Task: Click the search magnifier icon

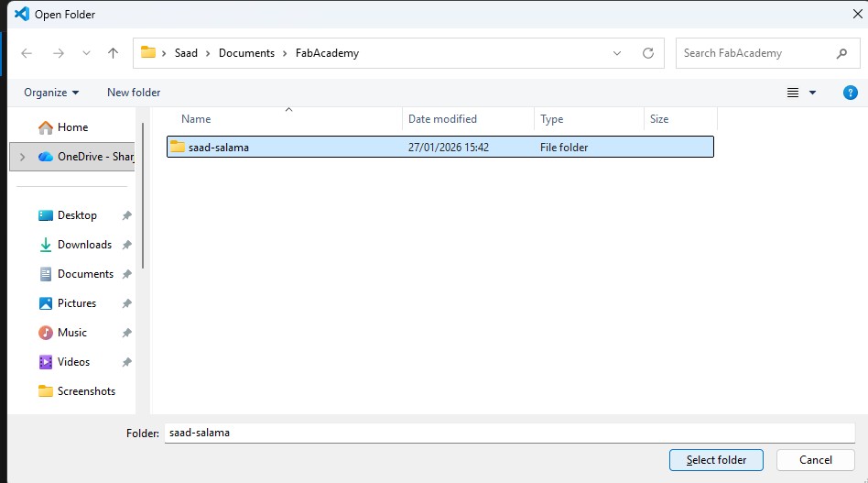Action: point(841,53)
